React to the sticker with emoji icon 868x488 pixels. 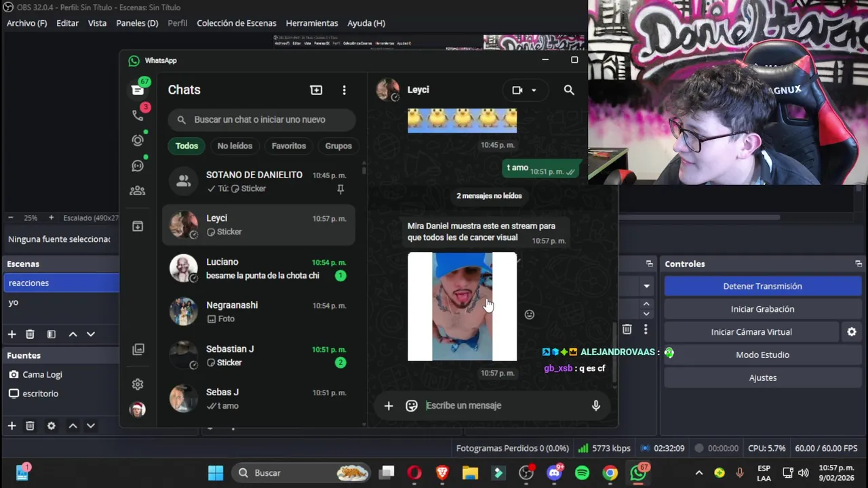click(530, 314)
